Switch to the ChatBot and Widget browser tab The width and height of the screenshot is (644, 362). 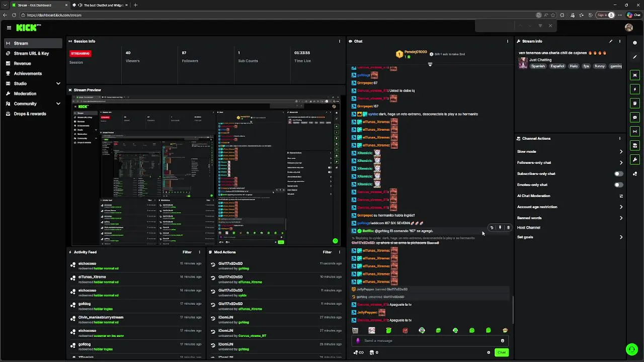101,5
